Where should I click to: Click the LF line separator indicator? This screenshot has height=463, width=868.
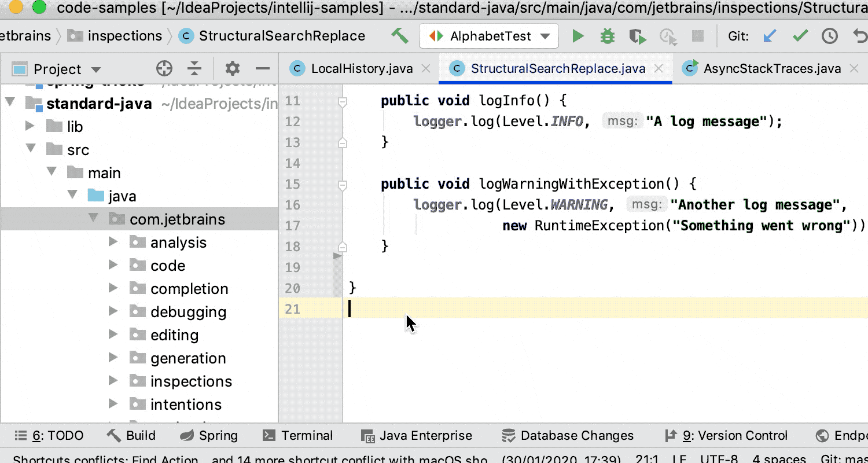(678, 459)
